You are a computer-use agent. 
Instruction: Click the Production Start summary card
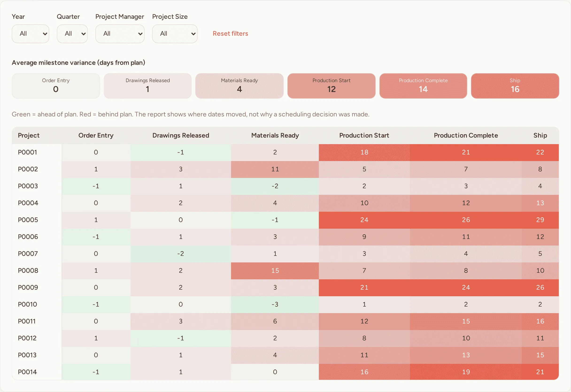pyautogui.click(x=332, y=86)
